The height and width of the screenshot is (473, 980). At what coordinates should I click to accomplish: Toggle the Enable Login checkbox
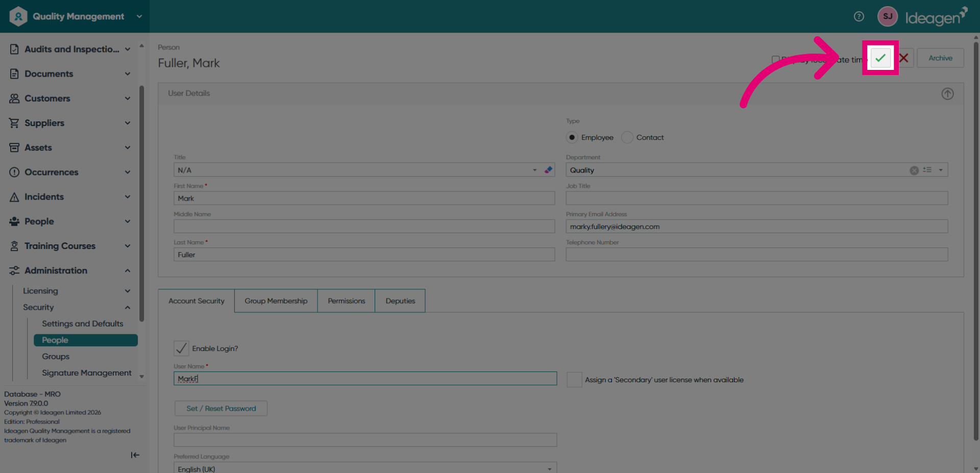(181, 348)
